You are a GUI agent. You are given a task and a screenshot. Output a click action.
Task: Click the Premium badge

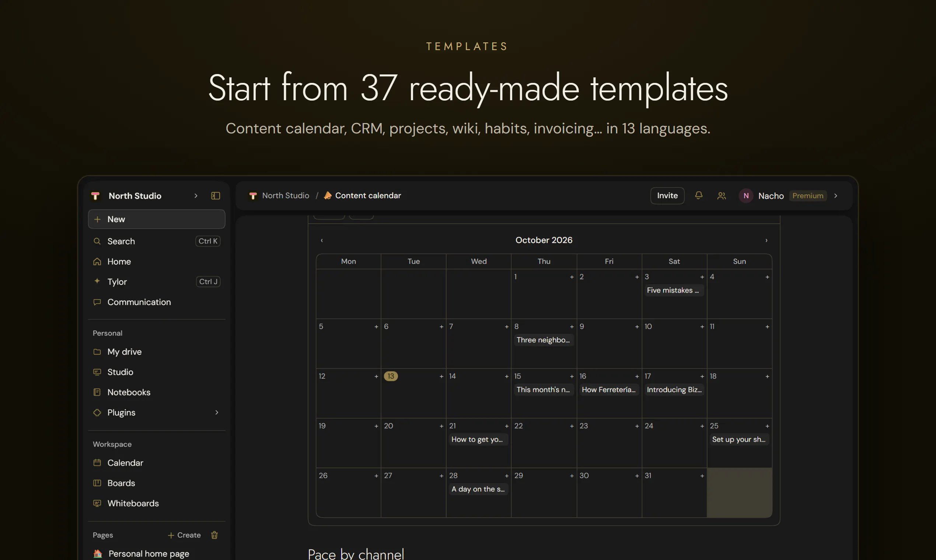pos(808,196)
